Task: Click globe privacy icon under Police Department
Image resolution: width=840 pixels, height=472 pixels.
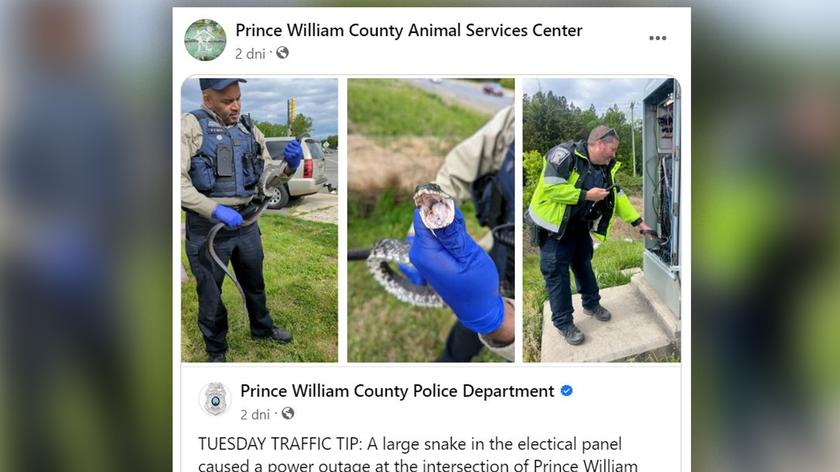Action: pyautogui.click(x=288, y=414)
